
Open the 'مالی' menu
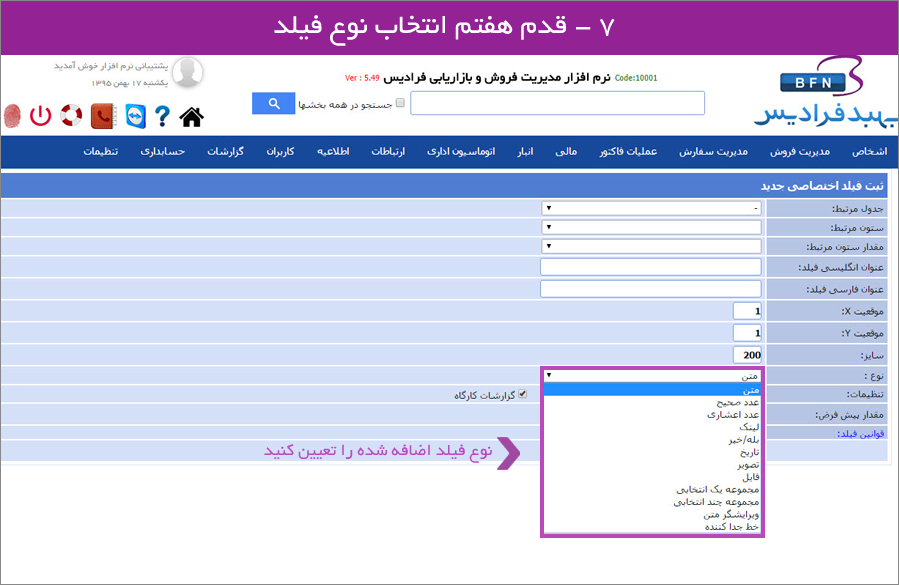(566, 151)
